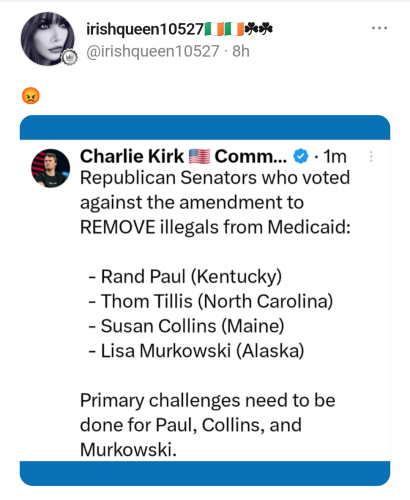The image size is (410, 500).
Task: Open the vertical dots menu on Kirk's post
Action: click(371, 156)
